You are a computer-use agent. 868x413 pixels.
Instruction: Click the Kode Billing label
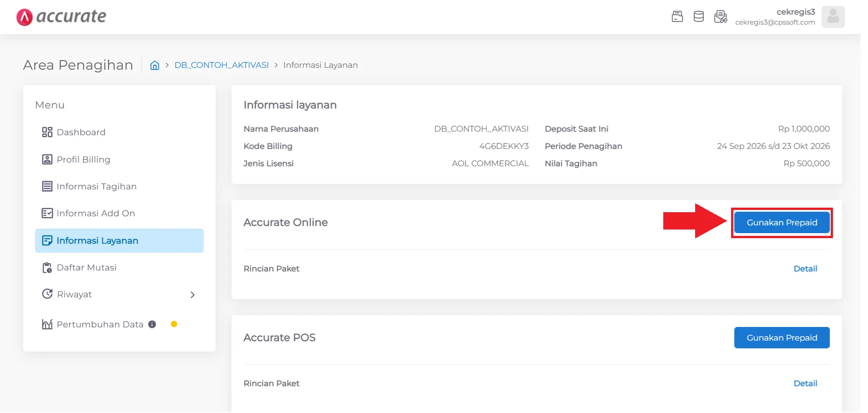tap(268, 146)
